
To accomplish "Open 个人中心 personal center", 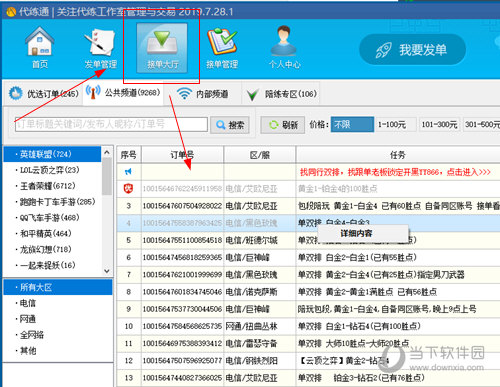I will 284,47.
